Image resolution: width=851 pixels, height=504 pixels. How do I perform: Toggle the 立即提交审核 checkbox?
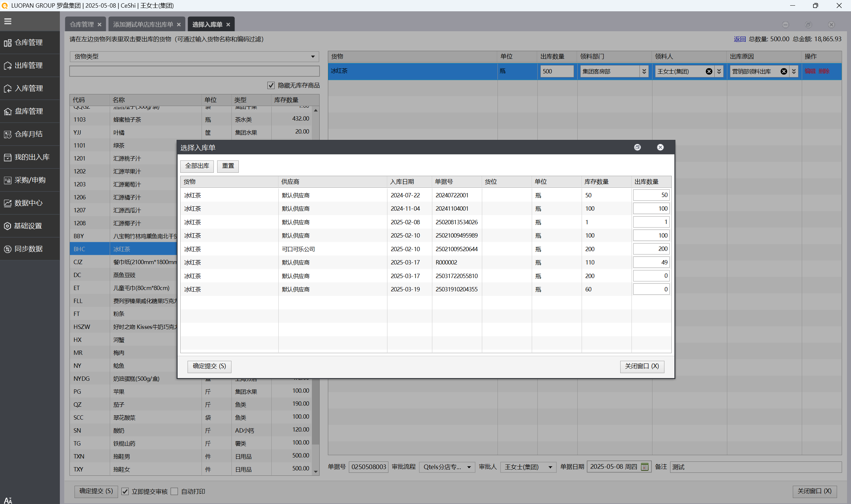click(125, 491)
